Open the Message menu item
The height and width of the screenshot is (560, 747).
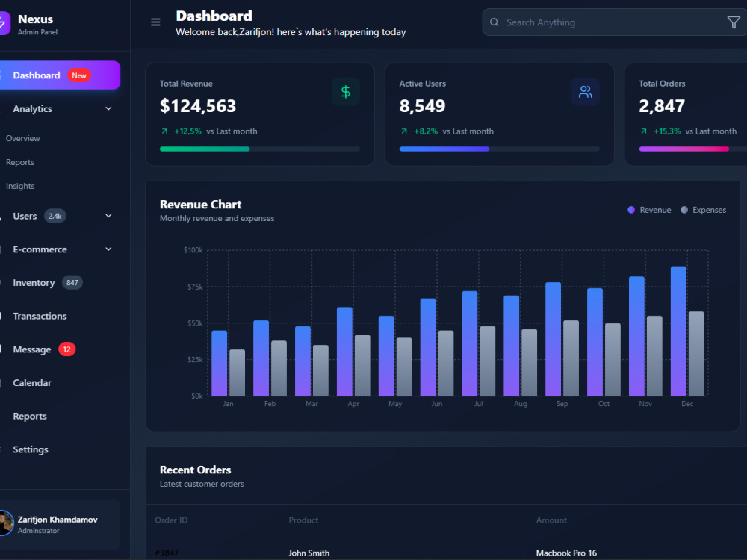(x=60, y=349)
